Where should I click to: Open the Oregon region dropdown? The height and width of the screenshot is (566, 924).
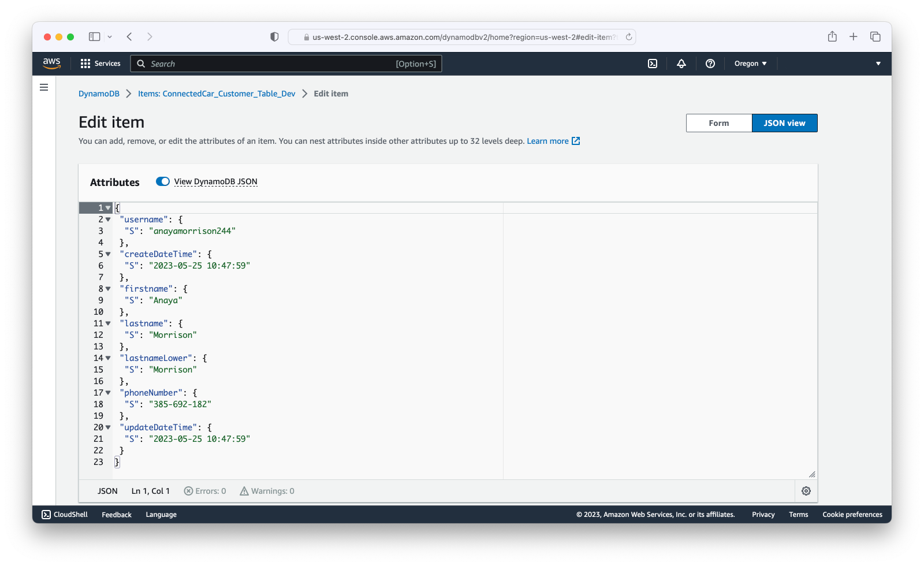(x=750, y=64)
